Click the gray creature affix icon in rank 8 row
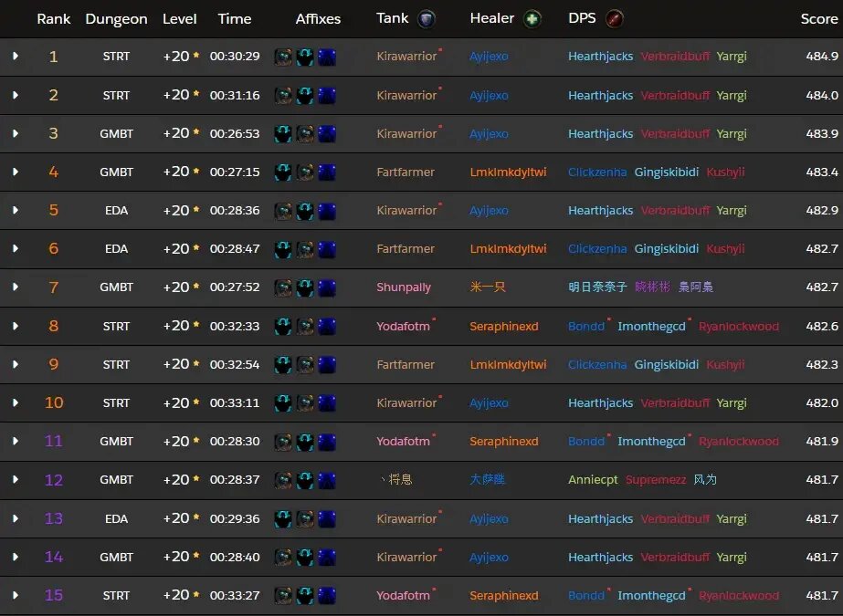Screen dimensions: 843x616 tap(305, 327)
